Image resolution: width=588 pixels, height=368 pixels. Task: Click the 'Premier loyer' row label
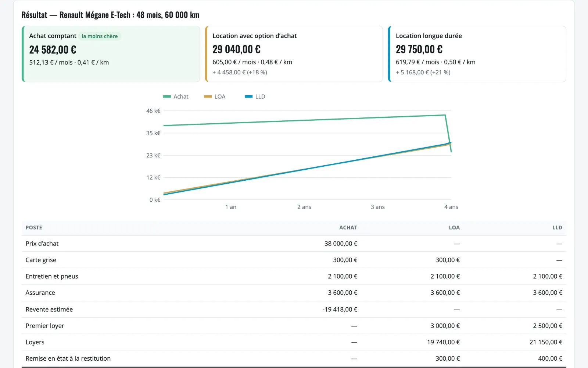click(45, 326)
